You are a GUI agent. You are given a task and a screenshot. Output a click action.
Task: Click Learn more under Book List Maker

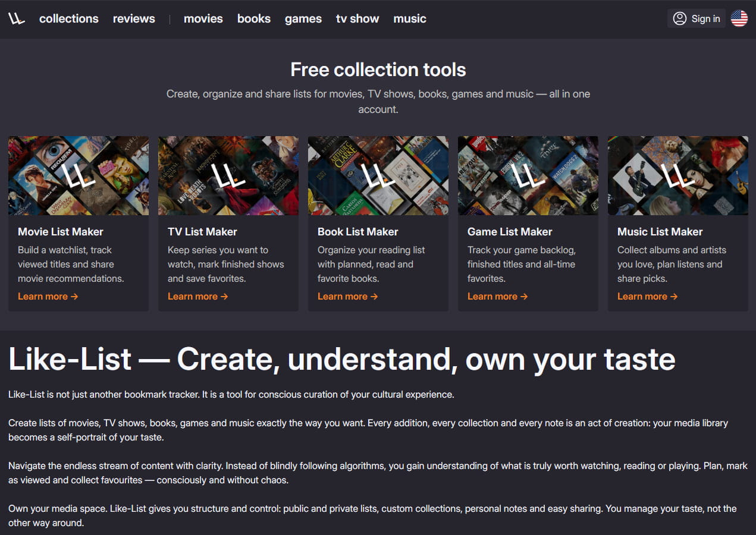[x=348, y=296]
